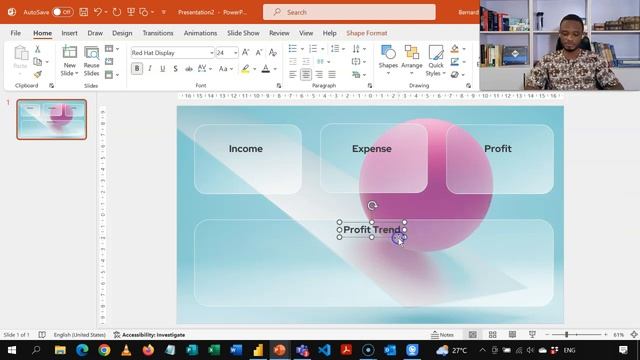
Task: Switch to Reading View icon in status bar
Action: coord(512,335)
